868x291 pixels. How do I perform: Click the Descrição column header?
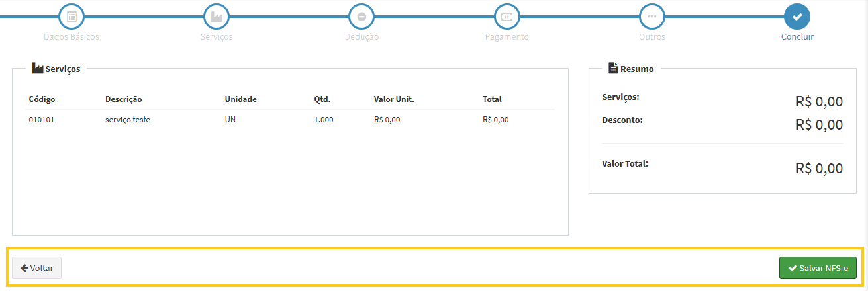[x=123, y=99]
